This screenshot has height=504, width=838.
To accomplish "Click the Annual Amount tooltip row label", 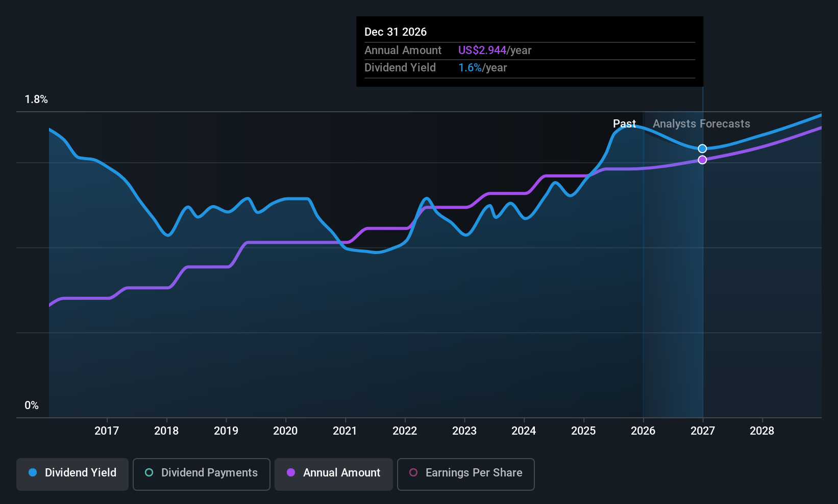I will tap(403, 51).
